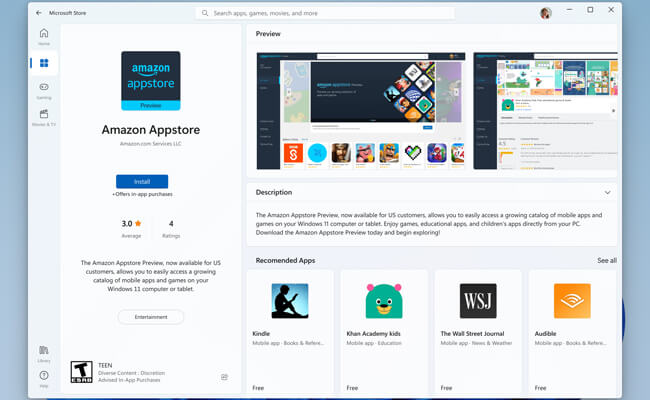View the second preview screenshot
650x400 pixels.
545,111
